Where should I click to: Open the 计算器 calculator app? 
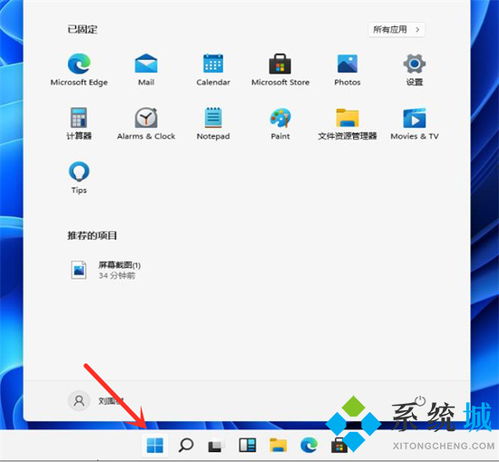79,123
